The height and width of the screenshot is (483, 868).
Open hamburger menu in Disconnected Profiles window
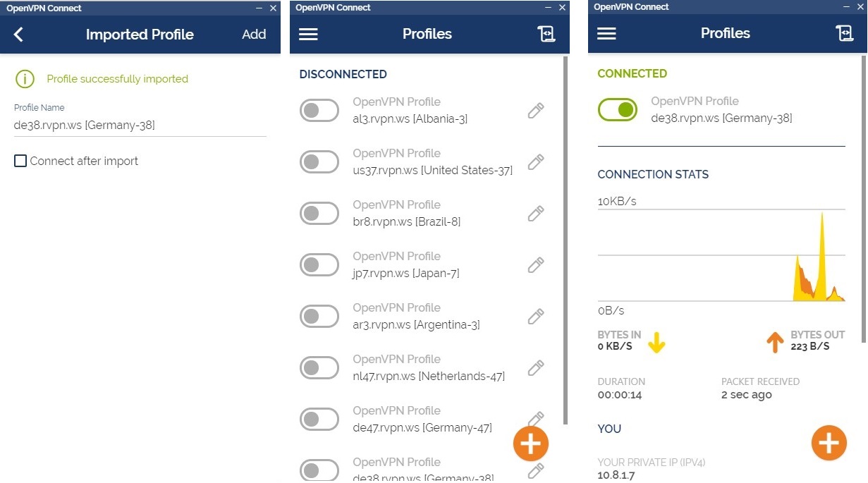(308, 34)
